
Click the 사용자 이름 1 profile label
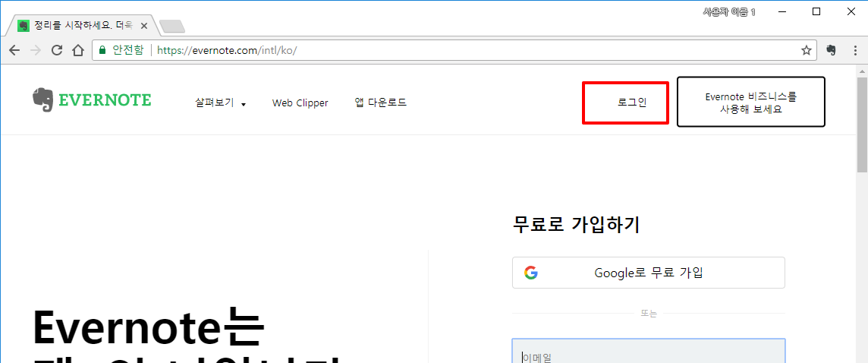(x=729, y=11)
